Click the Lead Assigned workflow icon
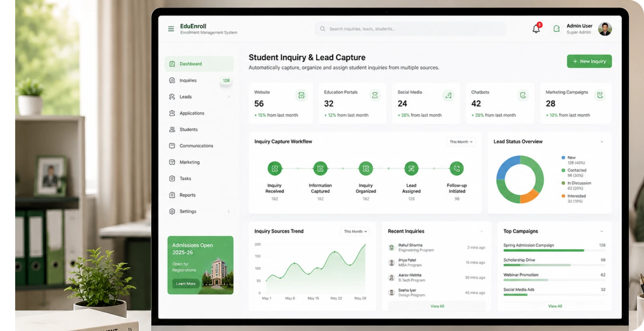This screenshot has height=331, width=644. 411,168
